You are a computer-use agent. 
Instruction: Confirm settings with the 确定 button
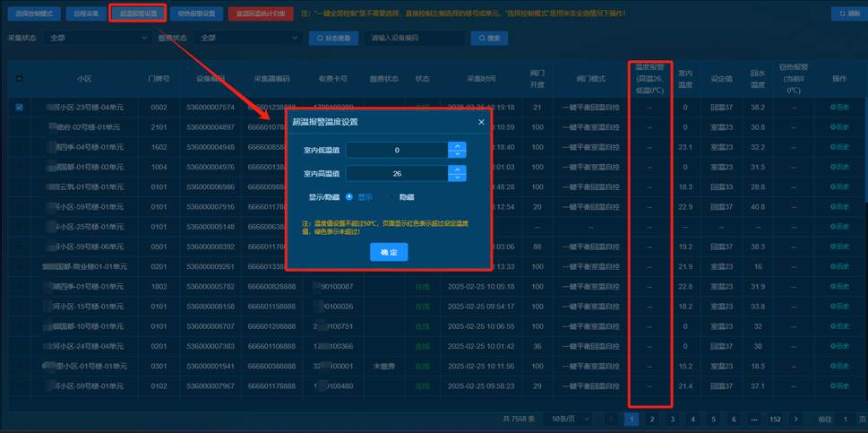pyautogui.click(x=388, y=254)
